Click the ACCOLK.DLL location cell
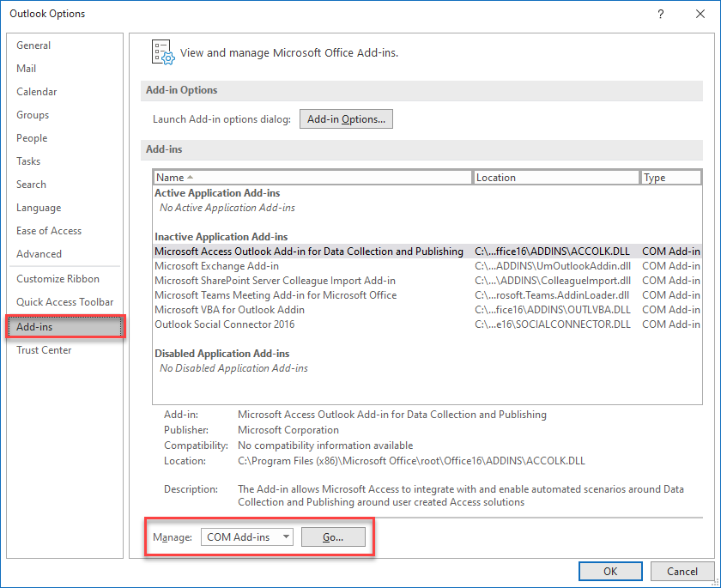Screen dimensions: 721x588 [552, 252]
